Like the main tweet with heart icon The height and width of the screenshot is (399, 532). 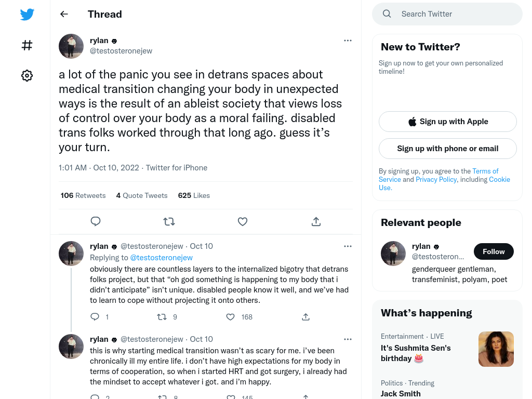point(243,221)
